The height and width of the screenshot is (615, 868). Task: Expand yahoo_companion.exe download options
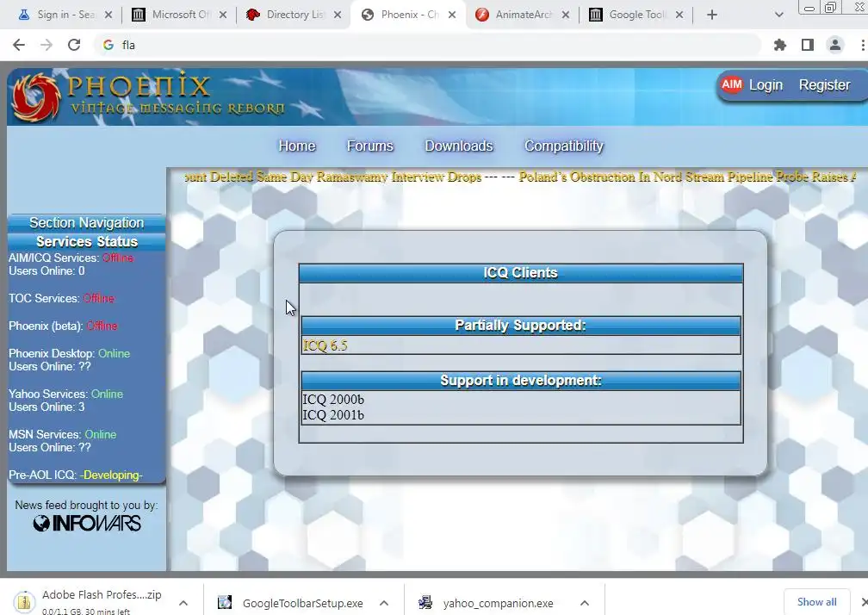[x=585, y=603]
